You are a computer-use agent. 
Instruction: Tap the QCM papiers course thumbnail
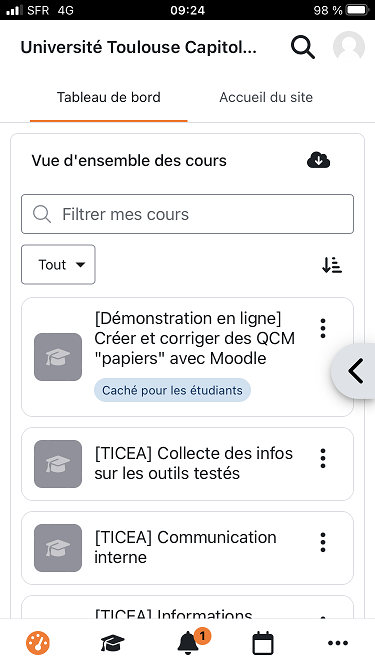pyautogui.click(x=58, y=357)
